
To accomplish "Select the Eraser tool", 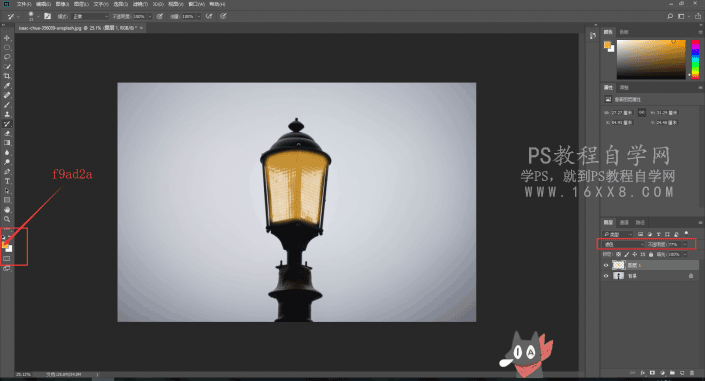I will tap(7, 134).
